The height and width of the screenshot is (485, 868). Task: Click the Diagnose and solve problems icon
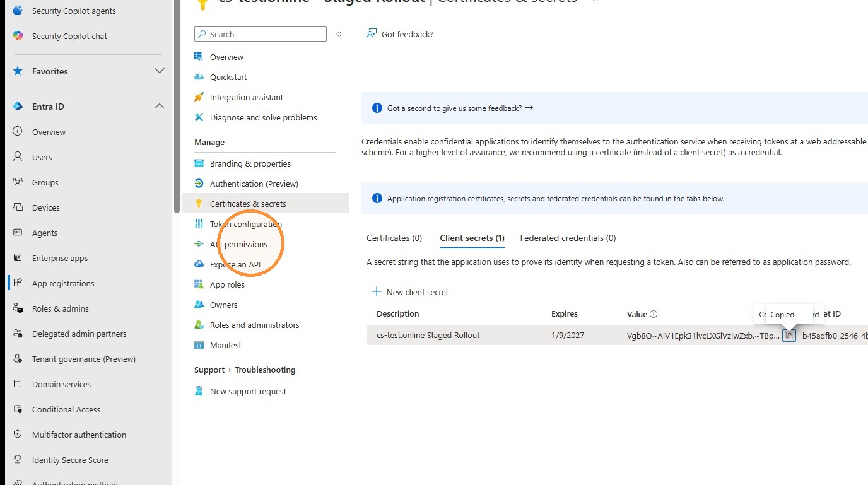click(199, 117)
